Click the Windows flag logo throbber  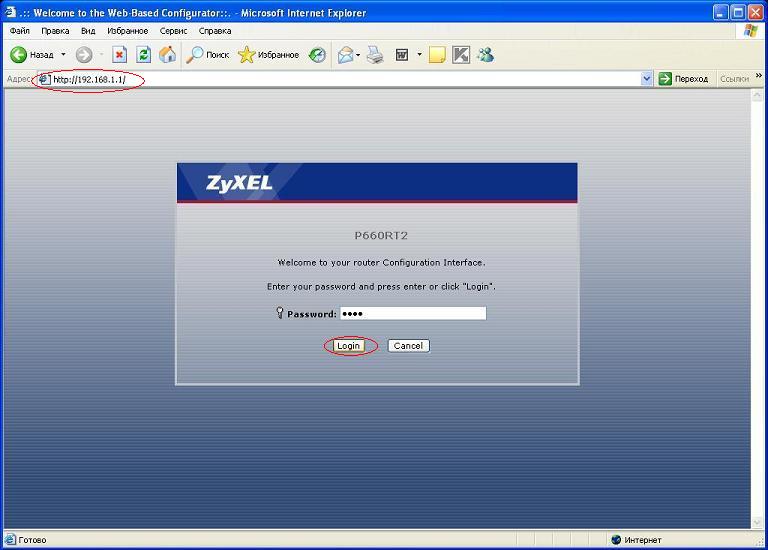click(x=750, y=31)
